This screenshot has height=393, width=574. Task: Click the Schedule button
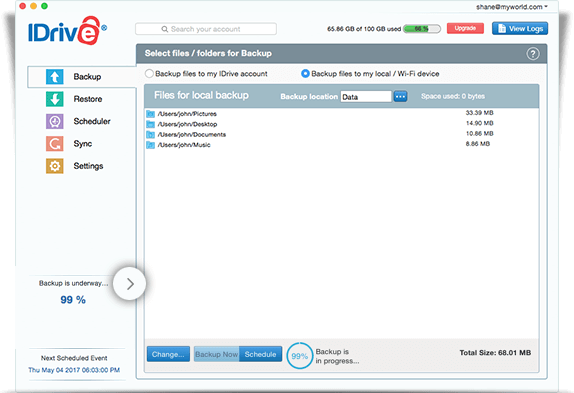click(x=261, y=354)
